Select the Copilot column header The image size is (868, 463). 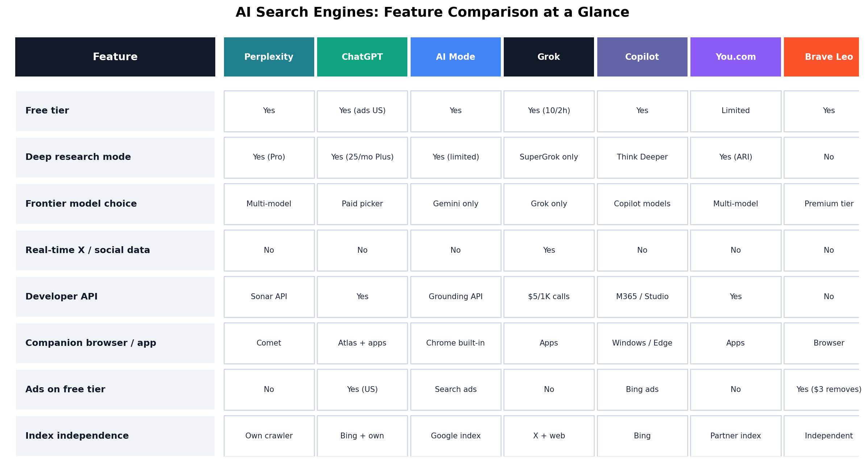[642, 57]
